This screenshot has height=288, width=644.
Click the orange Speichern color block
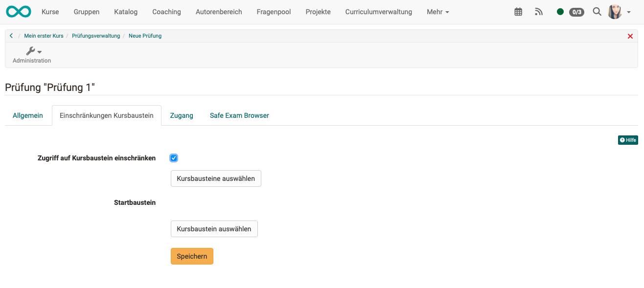click(192, 256)
